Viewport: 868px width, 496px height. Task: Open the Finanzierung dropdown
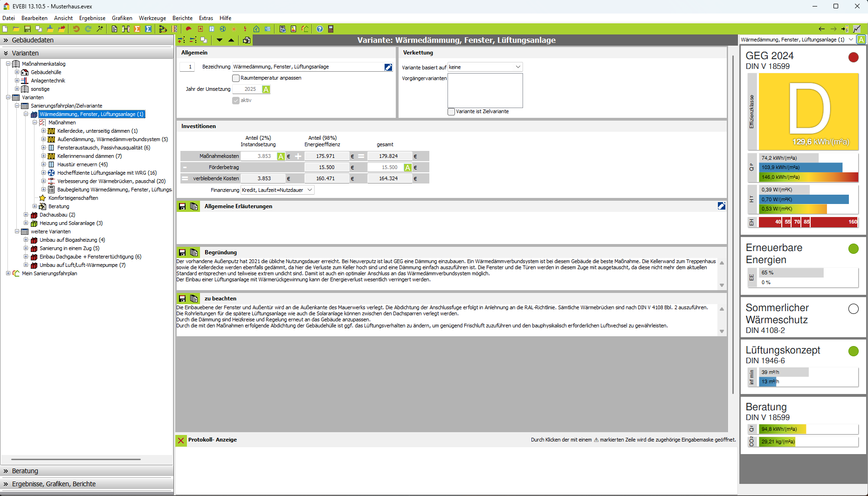point(310,190)
